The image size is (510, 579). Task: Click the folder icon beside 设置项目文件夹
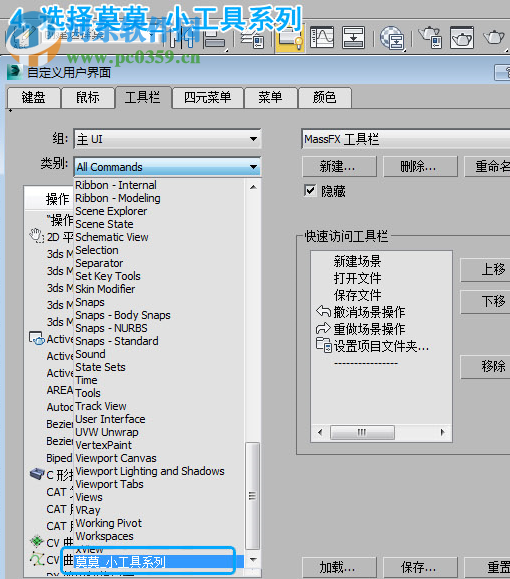click(x=324, y=345)
